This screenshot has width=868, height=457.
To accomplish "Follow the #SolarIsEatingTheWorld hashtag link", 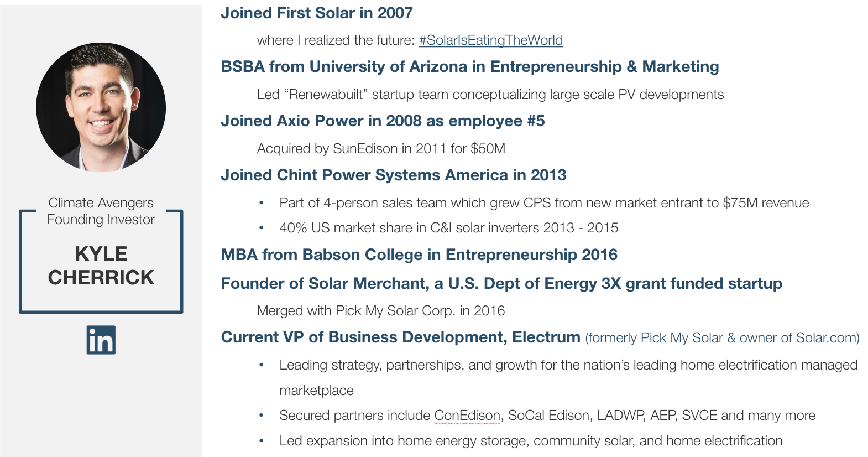I will 491,40.
